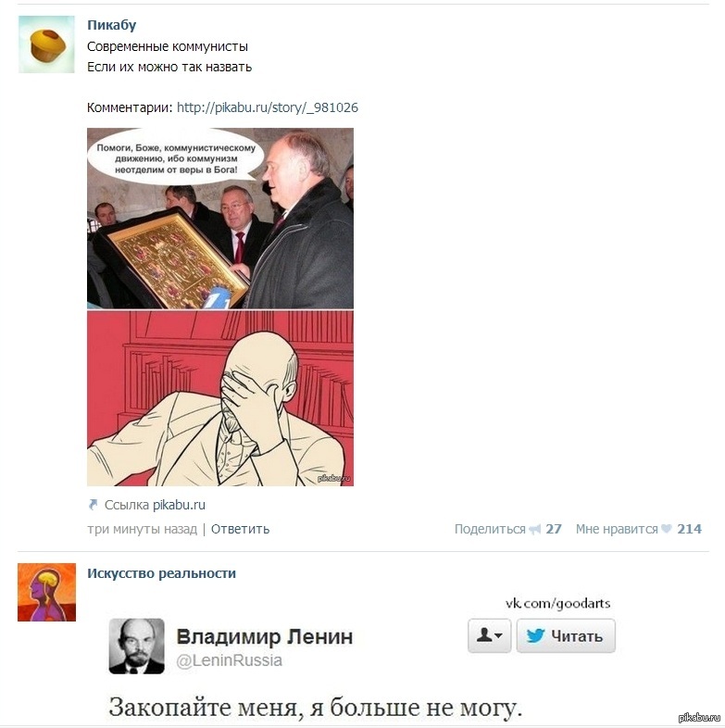Click the heart icon next to Мне нравится
The width and height of the screenshot is (725, 728).
pyautogui.click(x=667, y=529)
